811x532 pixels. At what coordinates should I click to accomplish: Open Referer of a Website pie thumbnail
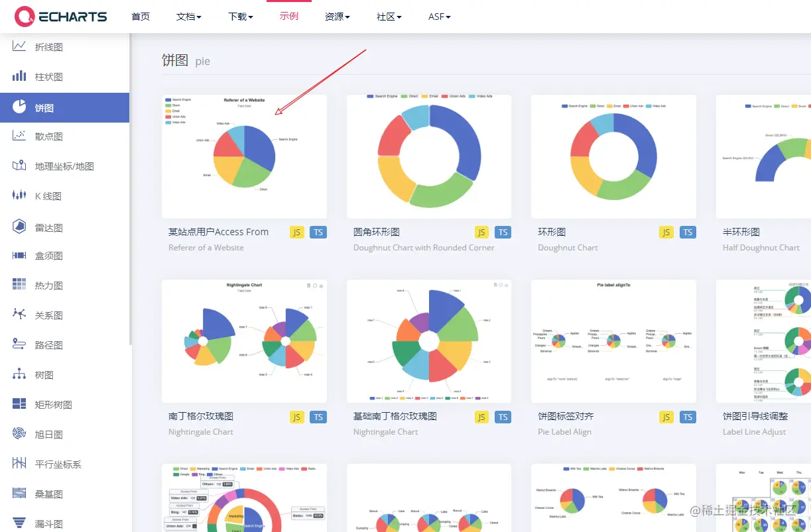coord(244,156)
